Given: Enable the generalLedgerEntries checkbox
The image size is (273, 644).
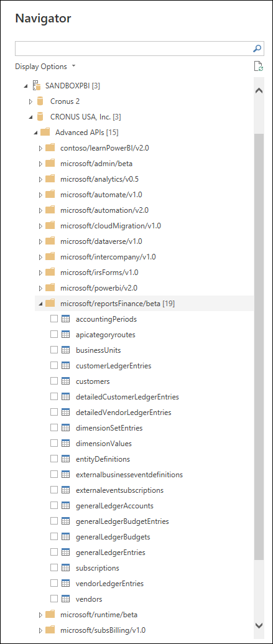Looking at the screenshot, I should coord(54,553).
